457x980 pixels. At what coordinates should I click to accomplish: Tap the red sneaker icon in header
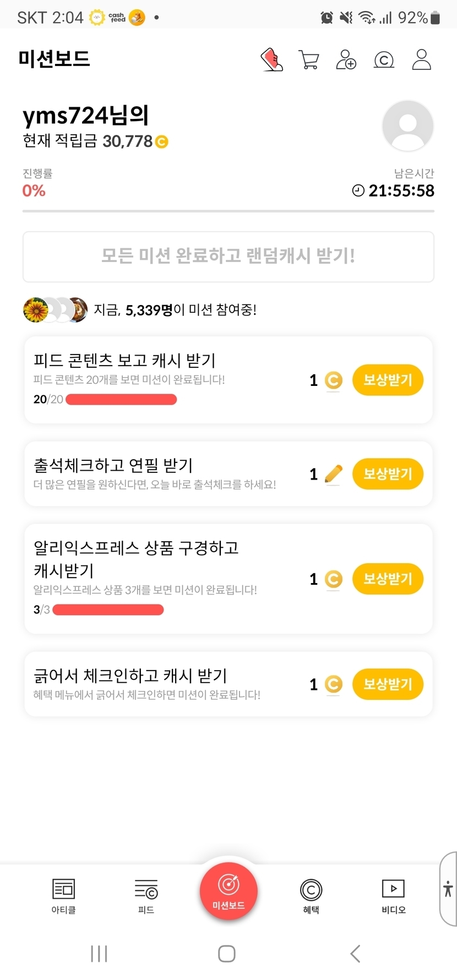(x=271, y=59)
